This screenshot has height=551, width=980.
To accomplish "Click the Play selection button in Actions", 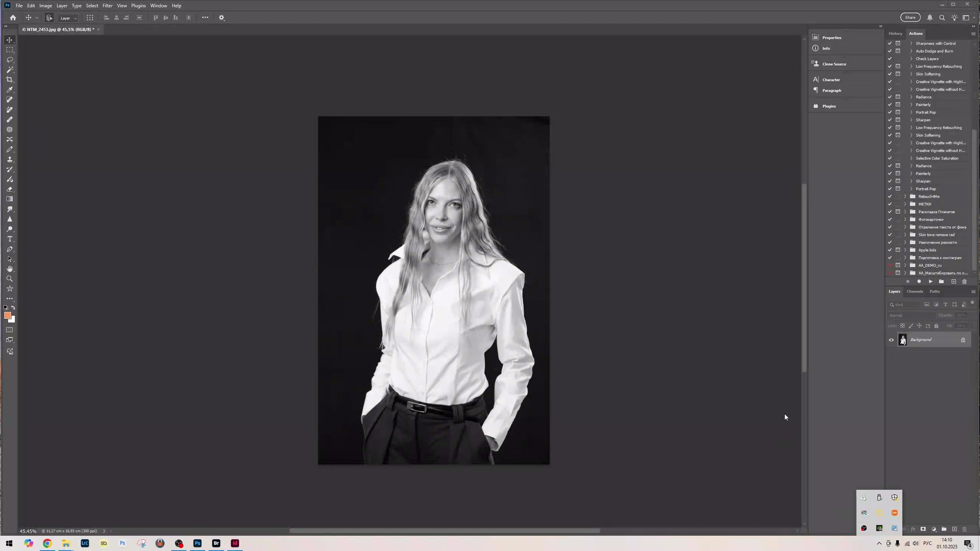I will (930, 282).
